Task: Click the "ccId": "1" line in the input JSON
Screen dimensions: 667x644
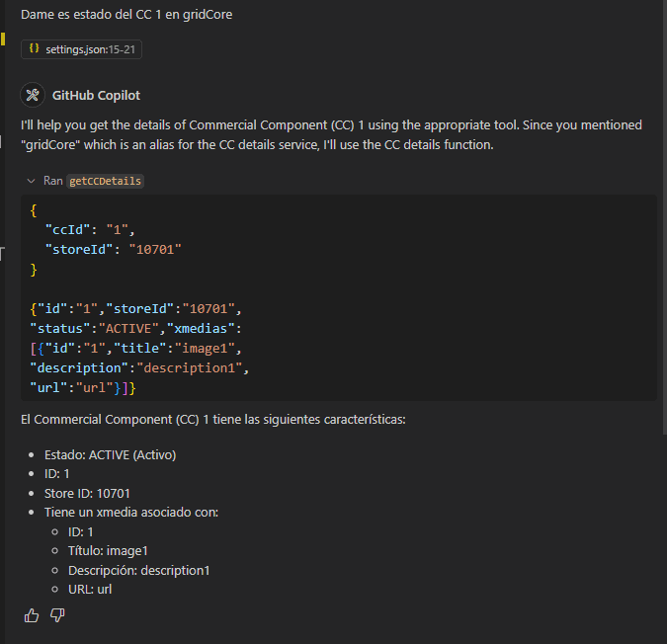Action: pos(90,230)
